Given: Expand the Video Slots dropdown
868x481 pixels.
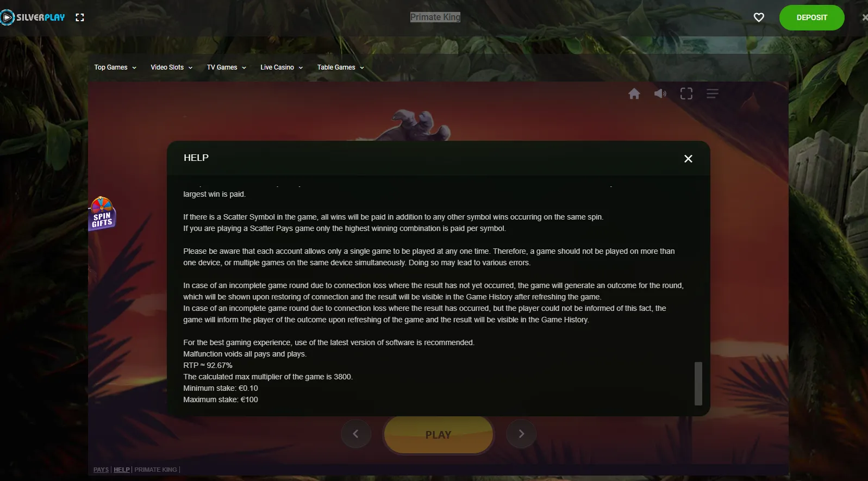Looking at the screenshot, I should pyautogui.click(x=172, y=67).
